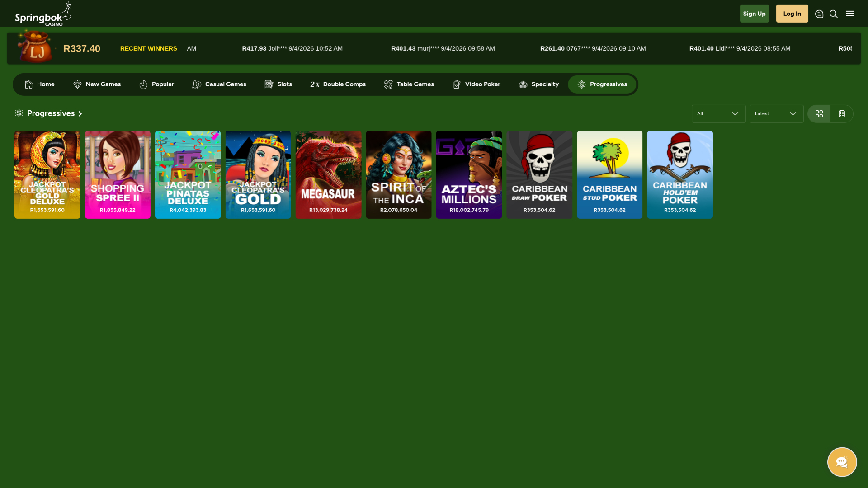The width and height of the screenshot is (868, 488).
Task: Open the Double Comps 2x tab
Action: tap(338, 84)
